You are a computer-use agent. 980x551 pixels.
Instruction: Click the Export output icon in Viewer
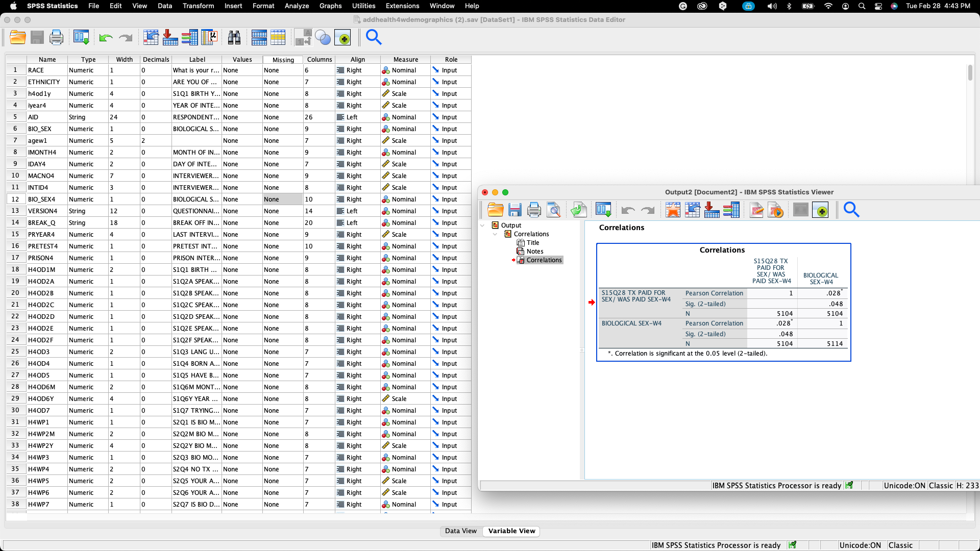point(578,210)
